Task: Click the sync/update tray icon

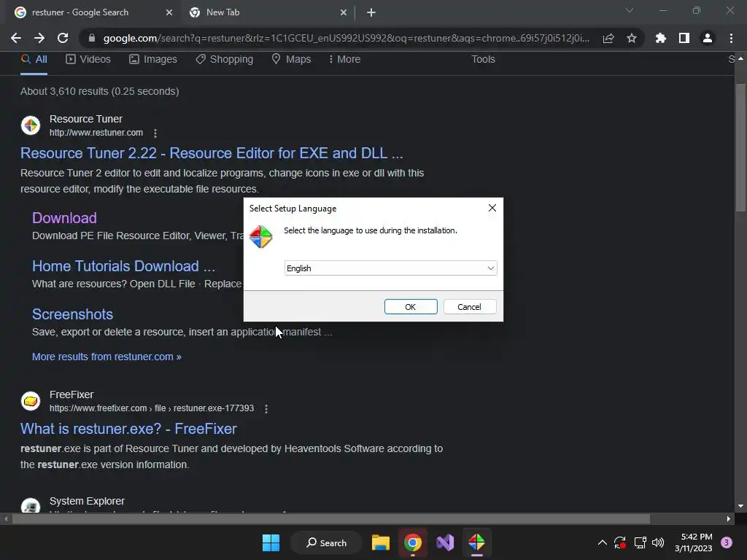Action: coord(620,542)
